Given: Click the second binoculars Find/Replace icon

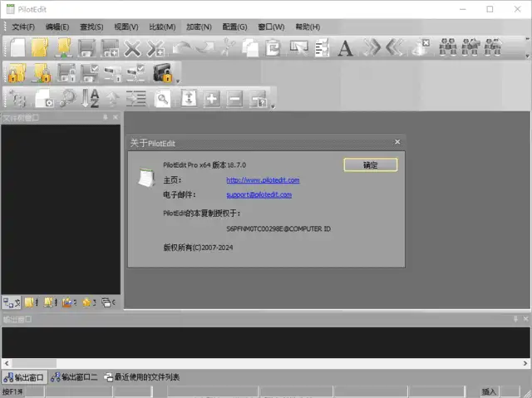Looking at the screenshot, I should [471, 47].
